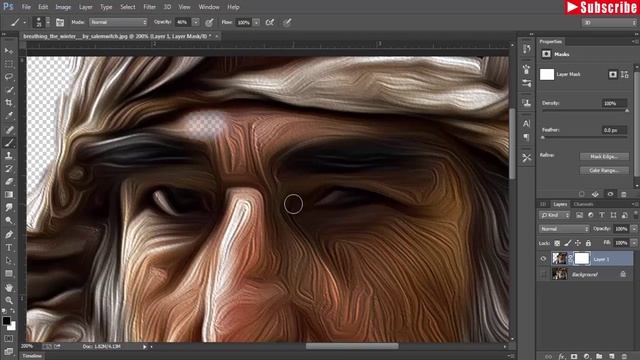Select the Eyedropper tool
Screen dimensions: 640x360
click(9, 116)
